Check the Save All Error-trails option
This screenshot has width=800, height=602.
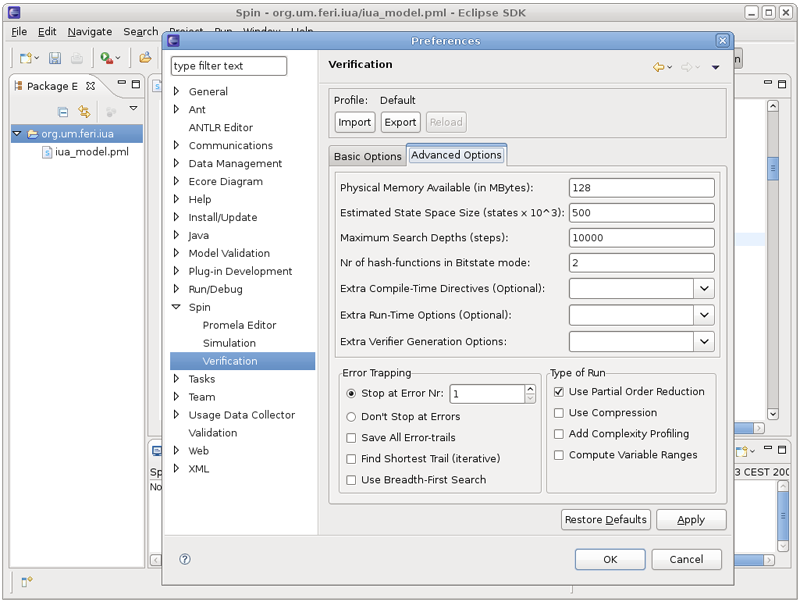point(351,437)
